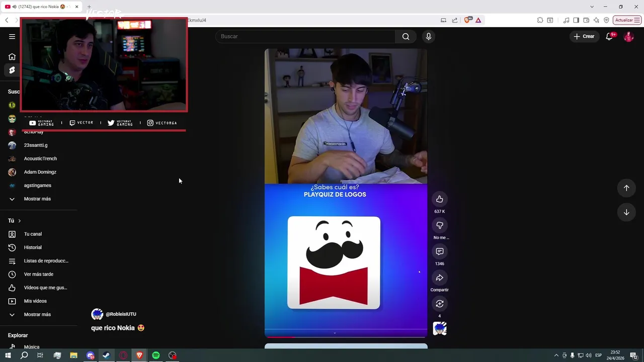The width and height of the screenshot is (644, 362).
Task: Open the 23ssantti.g subscription
Action: pyautogui.click(x=35, y=145)
